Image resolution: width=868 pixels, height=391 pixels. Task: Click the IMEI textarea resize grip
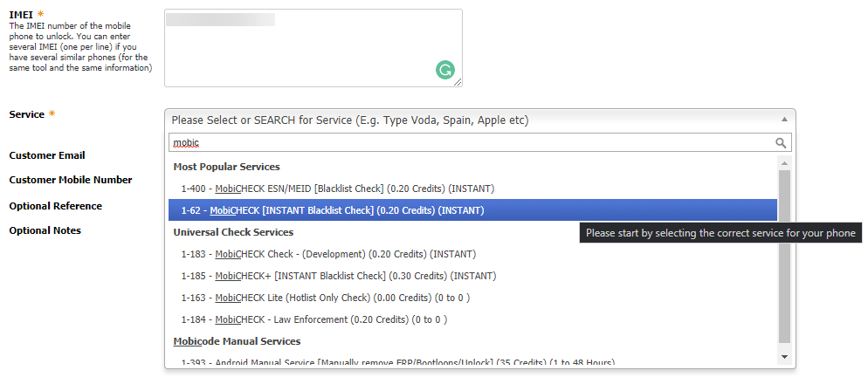(458, 82)
